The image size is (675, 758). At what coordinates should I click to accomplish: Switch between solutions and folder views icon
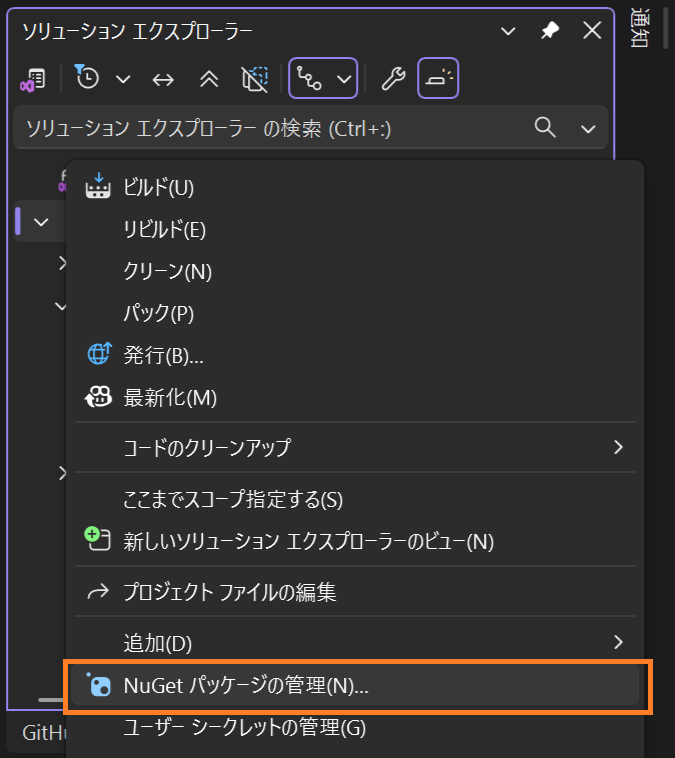33,79
